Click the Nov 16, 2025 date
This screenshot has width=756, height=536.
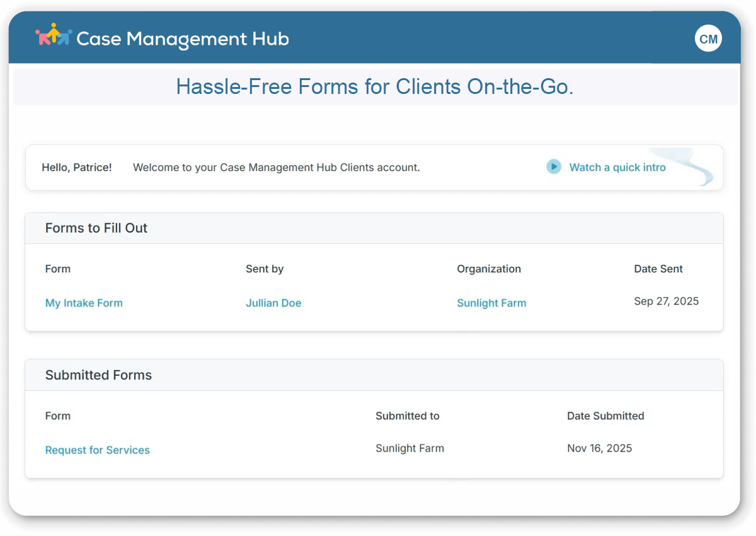[x=600, y=448]
